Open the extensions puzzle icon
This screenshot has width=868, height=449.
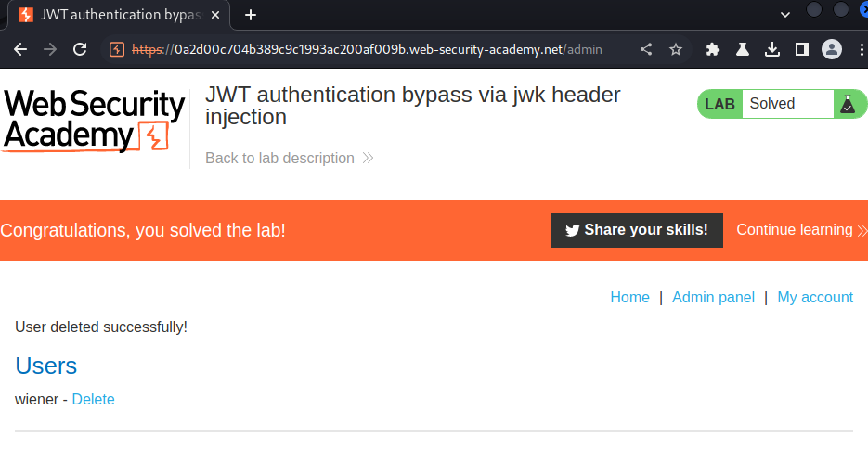pyautogui.click(x=713, y=49)
